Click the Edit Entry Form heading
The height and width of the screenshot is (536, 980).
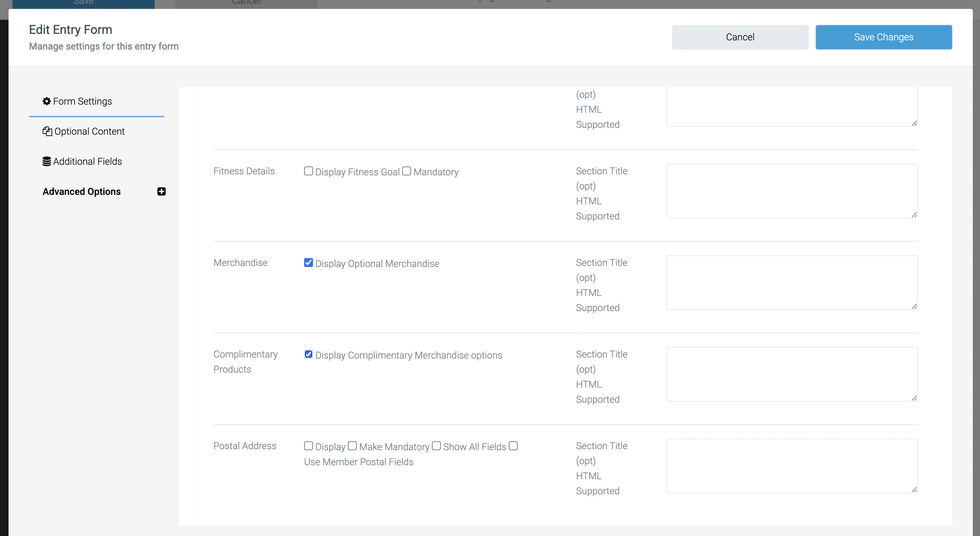coord(70,30)
